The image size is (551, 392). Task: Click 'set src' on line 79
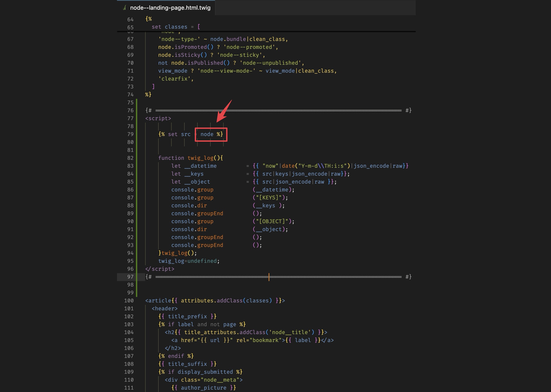pos(179,134)
